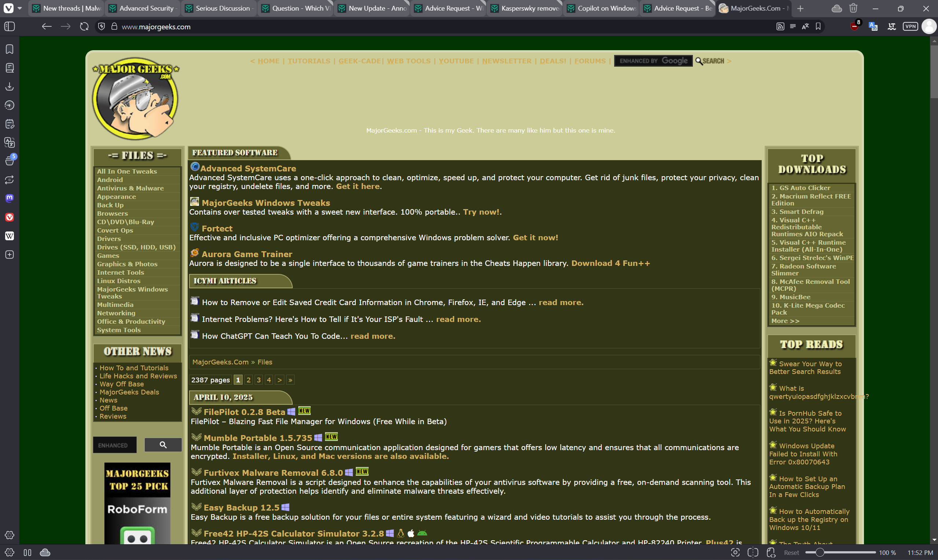Image resolution: width=938 pixels, height=560 pixels.
Task: Open Aurora Game Trainer featured link
Action: (247, 254)
